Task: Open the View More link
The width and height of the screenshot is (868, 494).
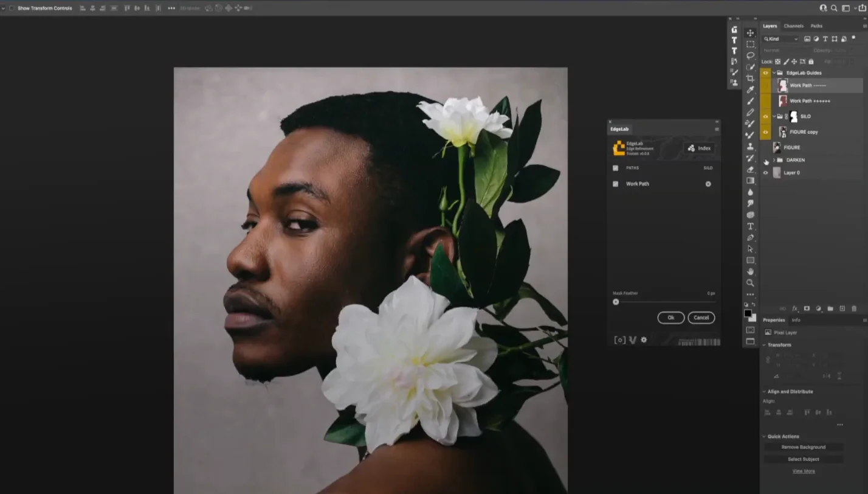Action: pyautogui.click(x=803, y=471)
